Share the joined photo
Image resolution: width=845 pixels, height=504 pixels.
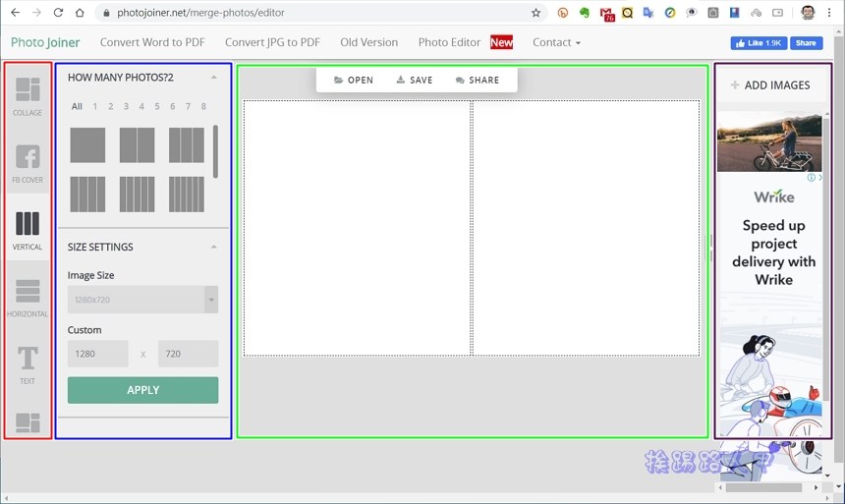[x=478, y=80]
